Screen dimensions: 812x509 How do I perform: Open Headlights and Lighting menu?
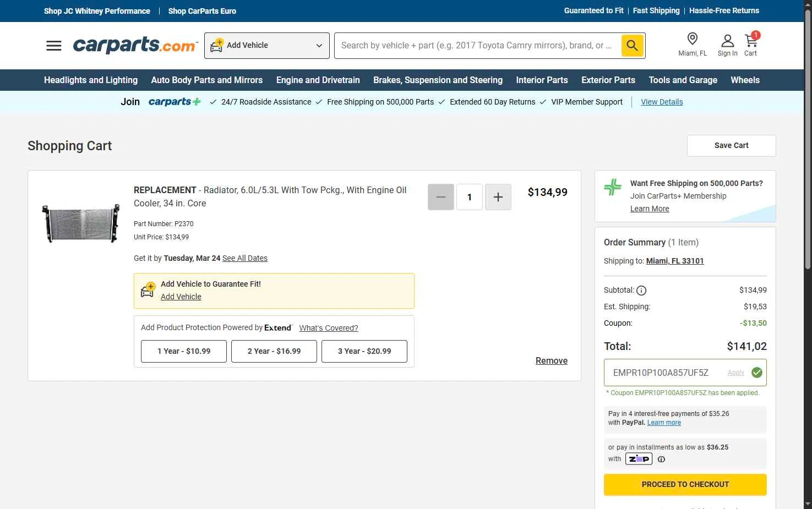tap(91, 80)
